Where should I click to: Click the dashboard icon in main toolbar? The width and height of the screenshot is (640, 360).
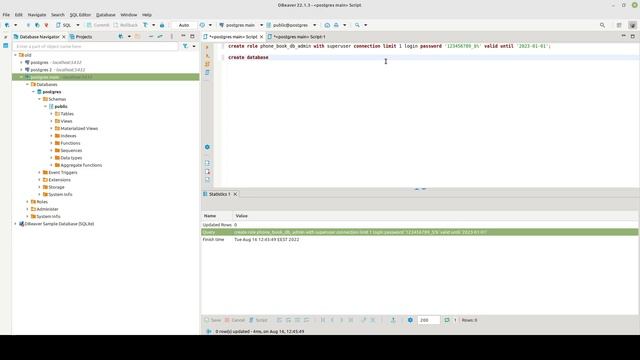click(x=327, y=25)
